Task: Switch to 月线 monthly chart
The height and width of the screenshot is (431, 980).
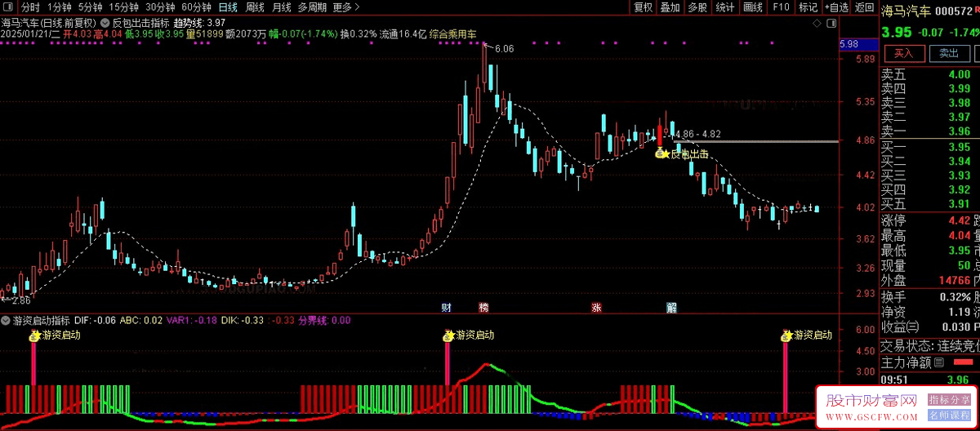Action: (x=281, y=7)
